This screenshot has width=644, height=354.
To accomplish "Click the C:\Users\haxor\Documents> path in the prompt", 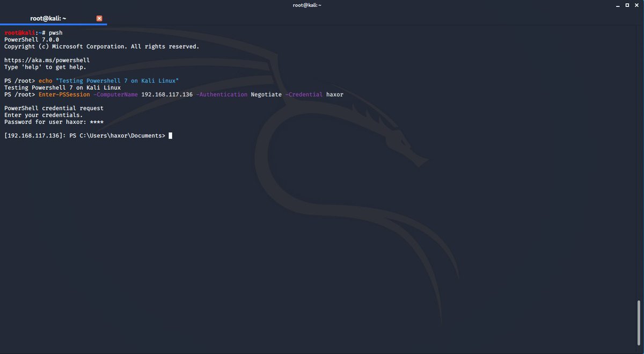I will click(122, 136).
